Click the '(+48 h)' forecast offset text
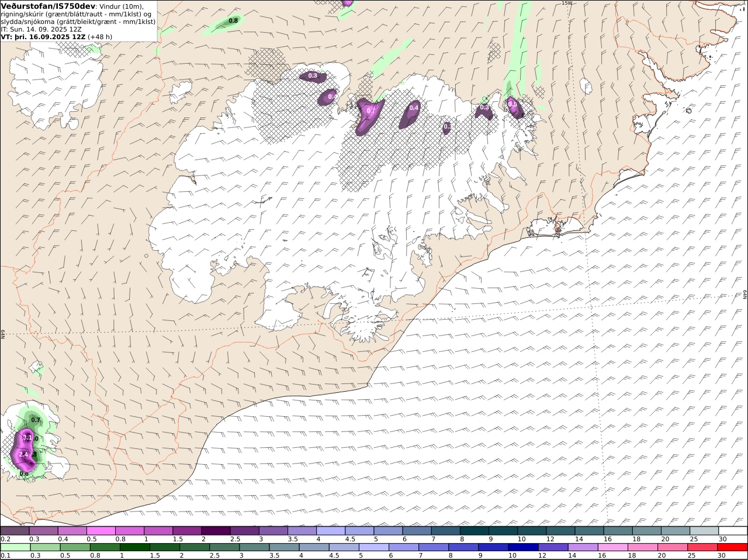Screen dimensions: 748x560 pyautogui.click(x=100, y=36)
